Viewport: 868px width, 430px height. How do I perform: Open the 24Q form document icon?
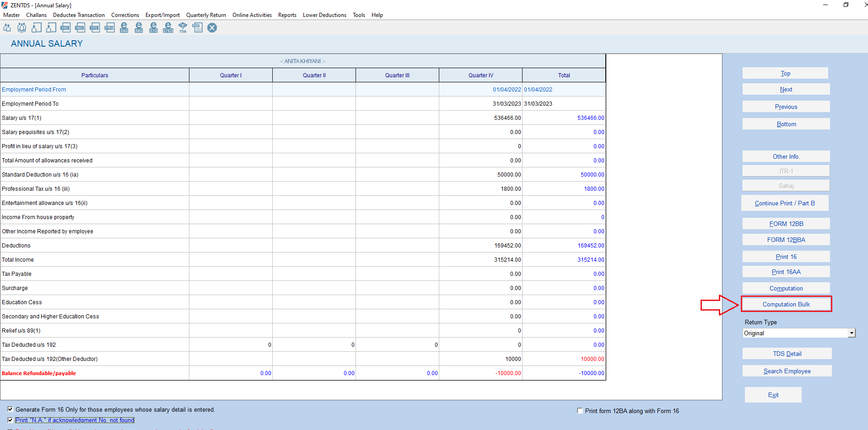tap(65, 28)
